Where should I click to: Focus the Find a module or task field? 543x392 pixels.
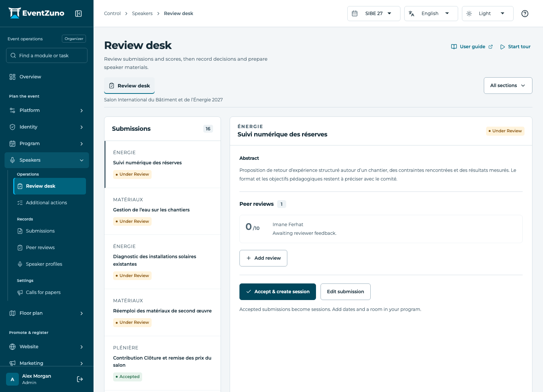click(x=47, y=55)
